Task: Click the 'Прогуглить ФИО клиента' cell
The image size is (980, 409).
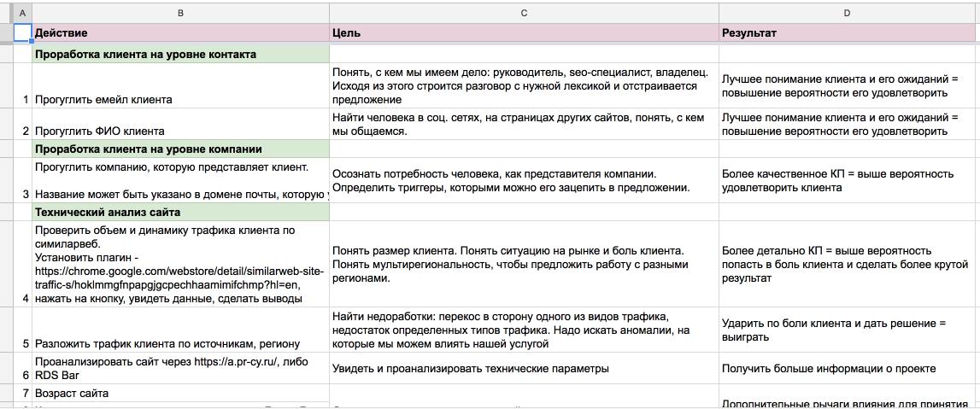Action: [x=180, y=131]
